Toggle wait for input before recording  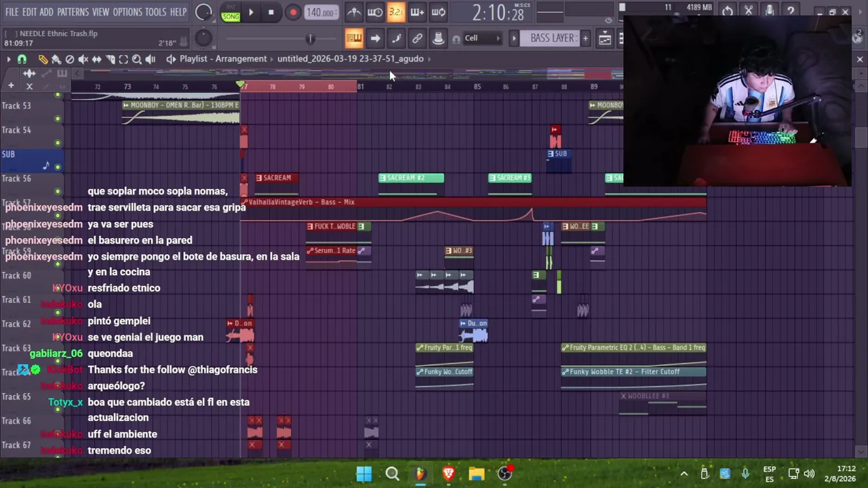tap(375, 12)
